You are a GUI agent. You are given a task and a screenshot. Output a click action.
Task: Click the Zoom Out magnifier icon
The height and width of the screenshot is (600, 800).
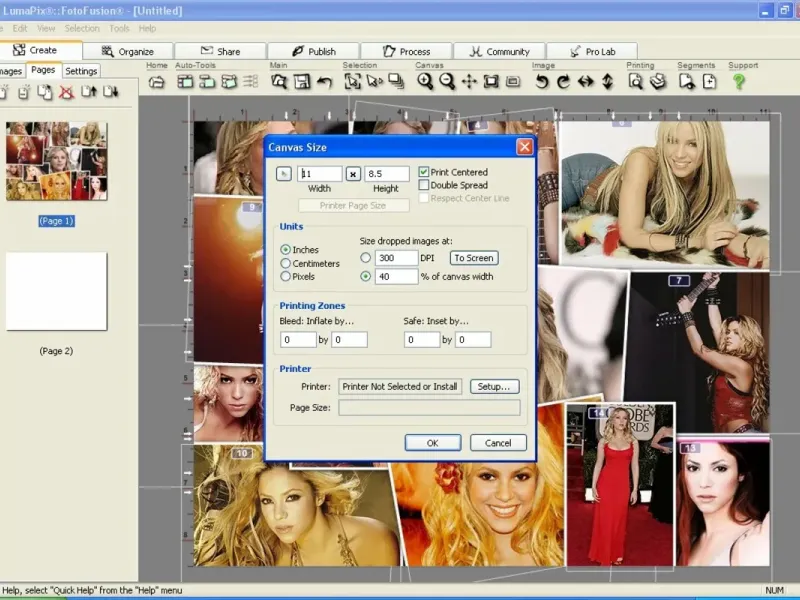point(447,82)
